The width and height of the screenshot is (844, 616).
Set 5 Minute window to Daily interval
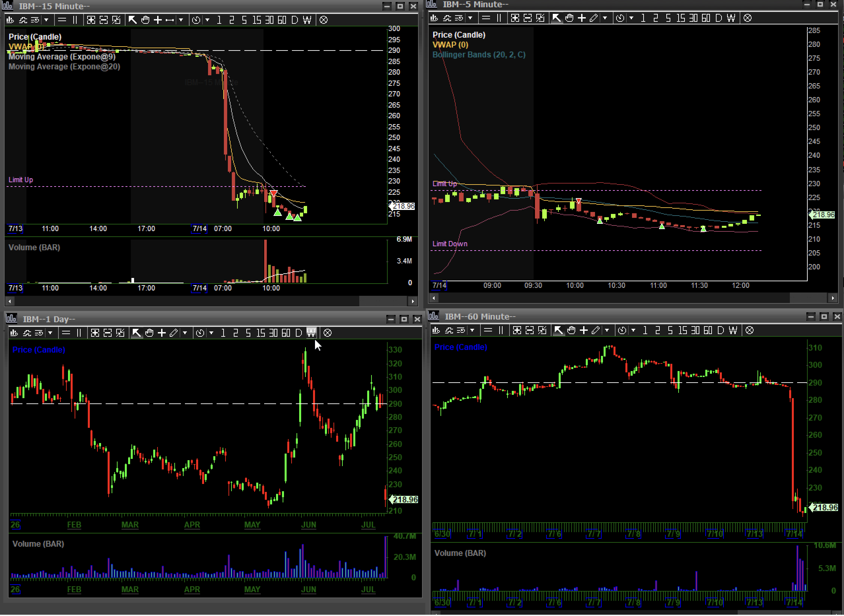point(719,18)
